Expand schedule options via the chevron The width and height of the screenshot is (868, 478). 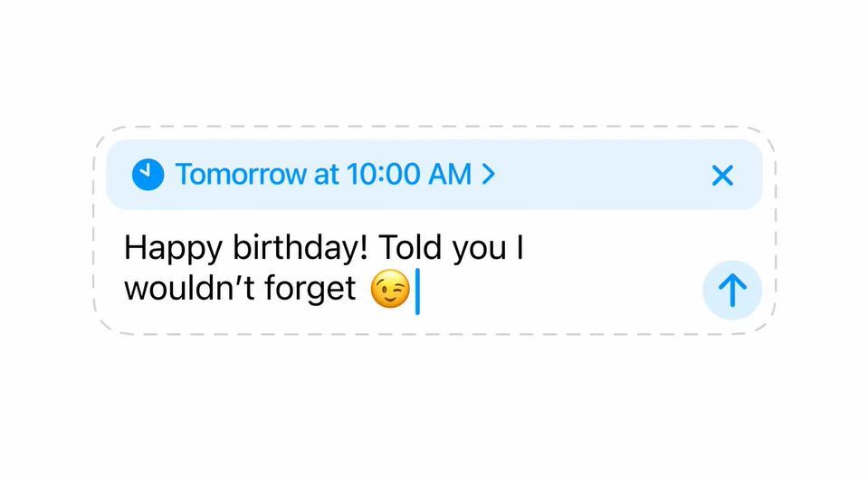489,174
